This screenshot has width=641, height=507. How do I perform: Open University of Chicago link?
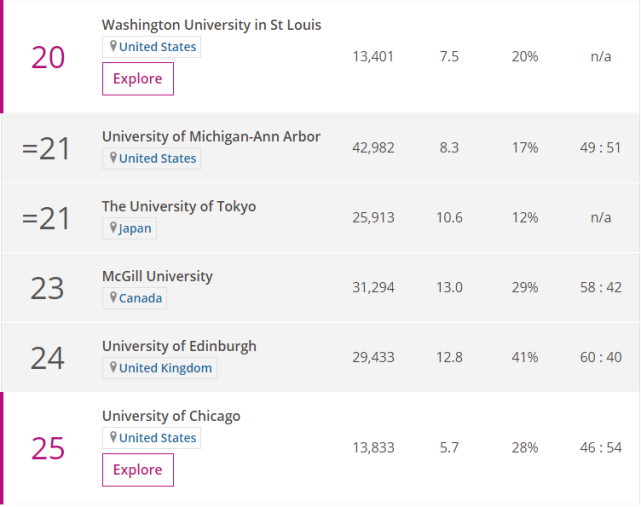[x=171, y=416]
